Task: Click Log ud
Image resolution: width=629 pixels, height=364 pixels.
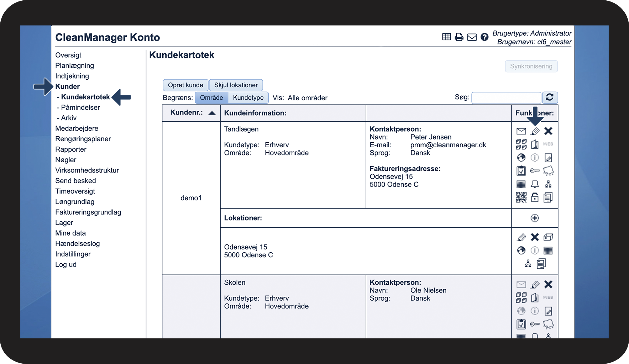Action: [66, 264]
